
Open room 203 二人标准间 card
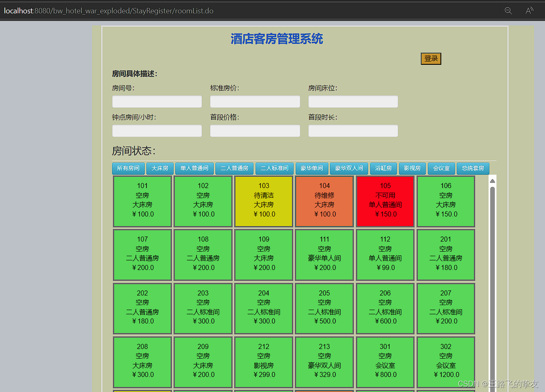pos(203,308)
